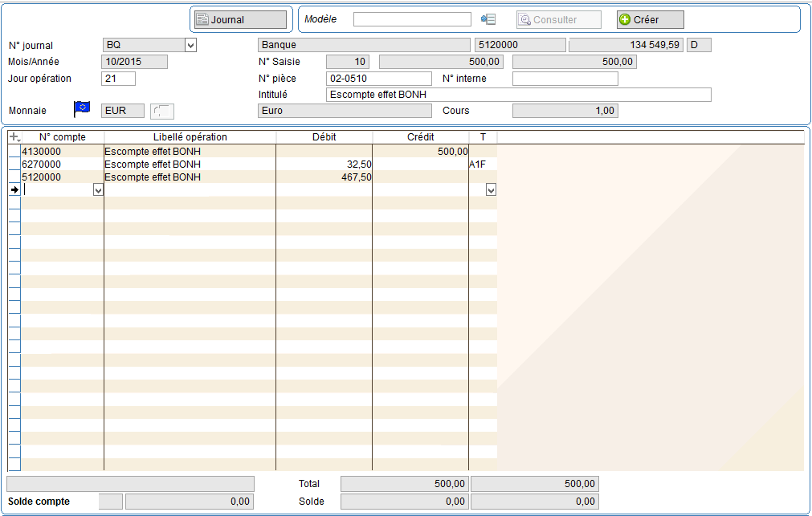Click the small button beside EUR field
The image size is (812, 516).
162,111
